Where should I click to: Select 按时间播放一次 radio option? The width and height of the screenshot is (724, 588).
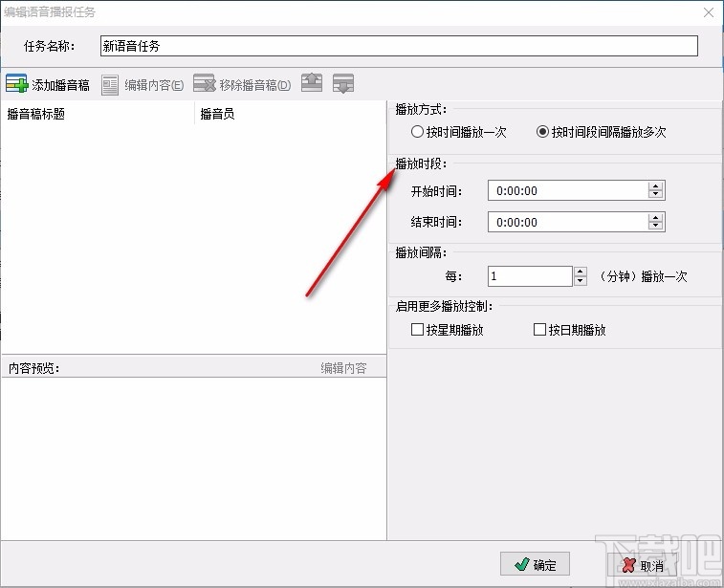[x=458, y=132]
